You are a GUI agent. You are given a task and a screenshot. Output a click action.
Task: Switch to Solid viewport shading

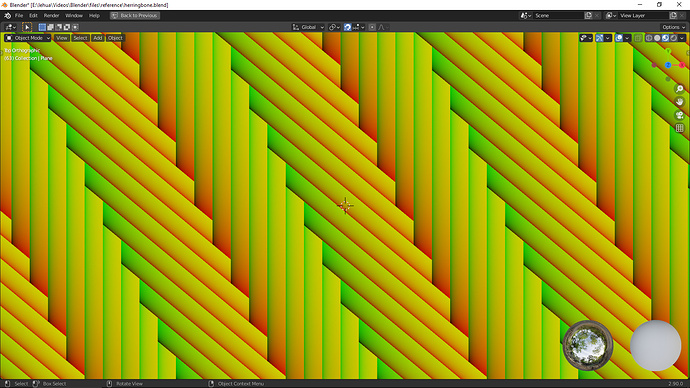[657, 38]
